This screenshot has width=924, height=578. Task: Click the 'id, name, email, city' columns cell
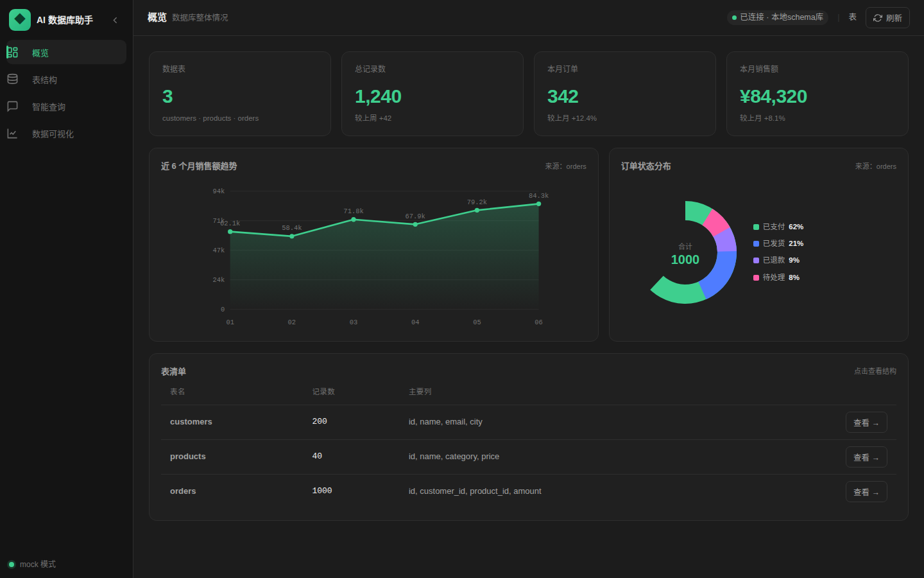445,422
